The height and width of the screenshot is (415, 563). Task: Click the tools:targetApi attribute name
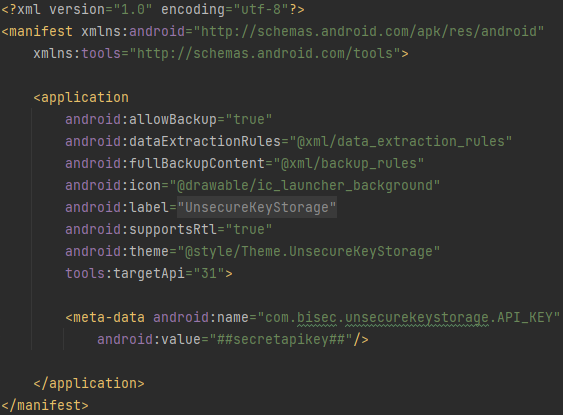click(x=125, y=274)
